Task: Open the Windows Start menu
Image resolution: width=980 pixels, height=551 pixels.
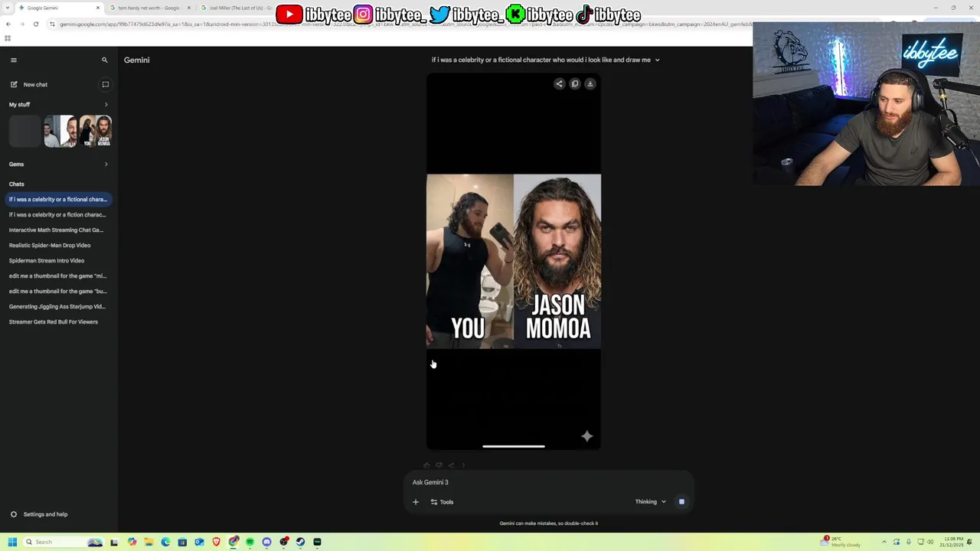Action: pyautogui.click(x=12, y=542)
